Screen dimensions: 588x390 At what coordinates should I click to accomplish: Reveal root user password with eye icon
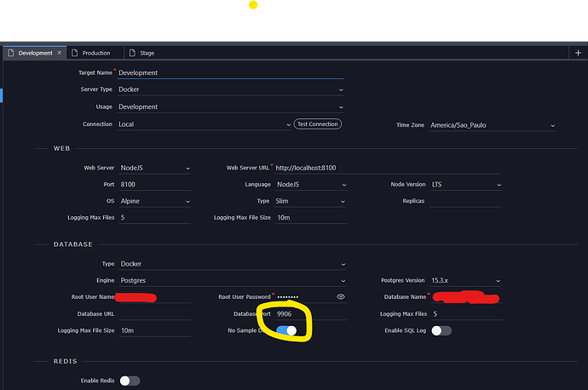click(x=341, y=296)
